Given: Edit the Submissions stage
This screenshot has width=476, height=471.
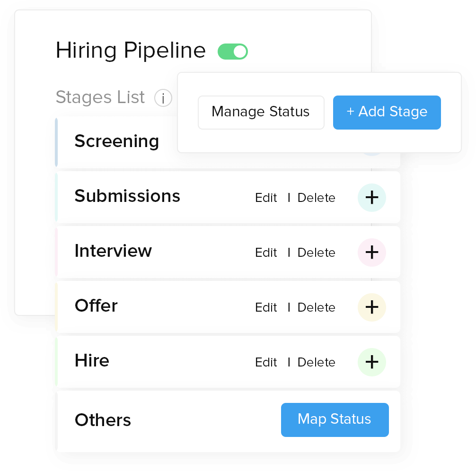Looking at the screenshot, I should coord(266,198).
